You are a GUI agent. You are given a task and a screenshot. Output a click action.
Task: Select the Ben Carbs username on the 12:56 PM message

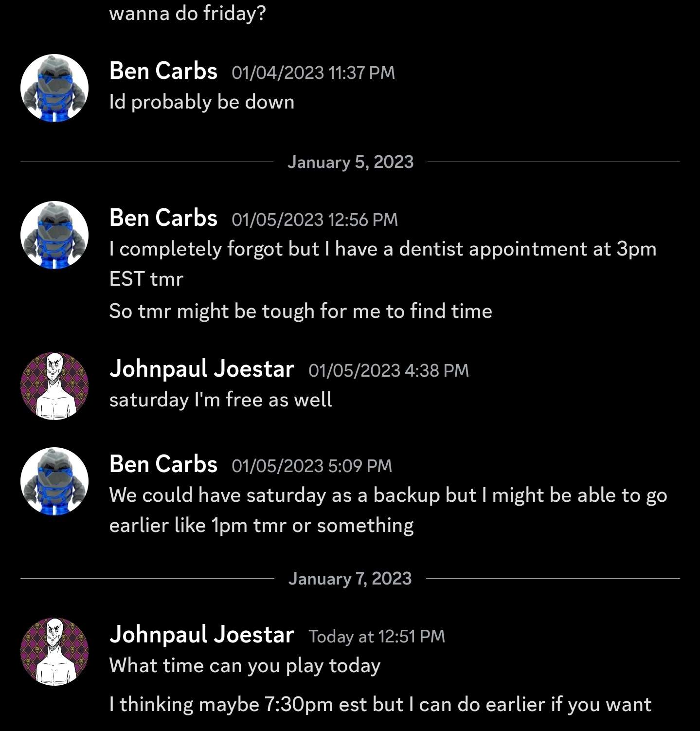point(163,218)
